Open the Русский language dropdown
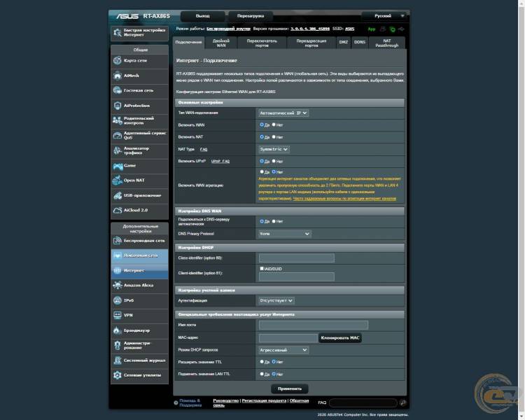 (385, 16)
